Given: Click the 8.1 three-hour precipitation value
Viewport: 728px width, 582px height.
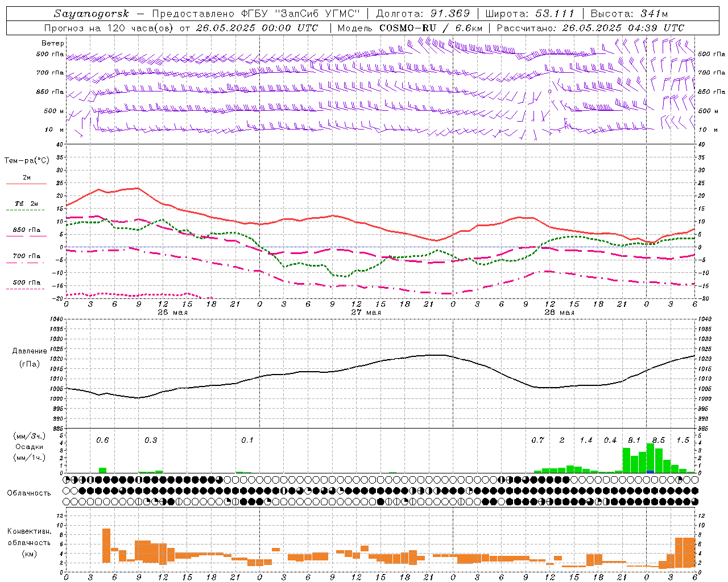Looking at the screenshot, I should tap(634, 440).
